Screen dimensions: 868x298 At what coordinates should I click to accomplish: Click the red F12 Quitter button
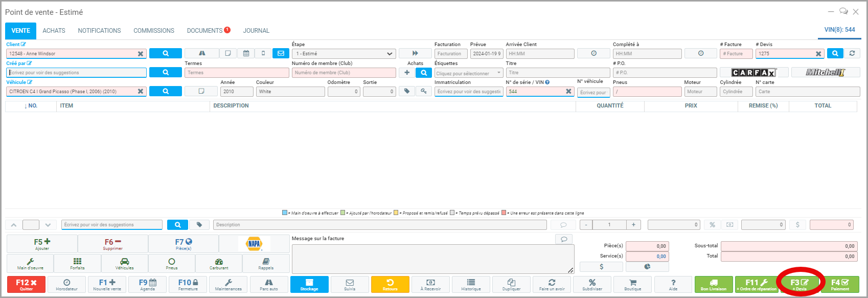pyautogui.click(x=26, y=285)
